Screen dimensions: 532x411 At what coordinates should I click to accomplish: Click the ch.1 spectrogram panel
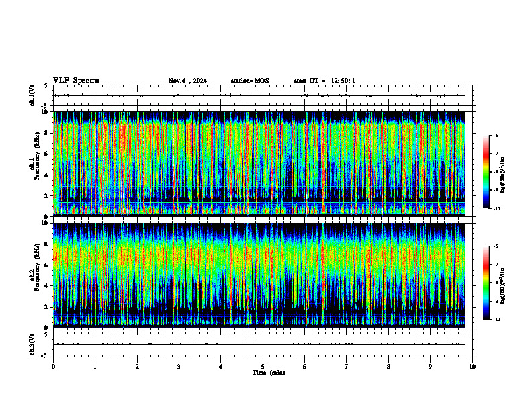tap(259, 164)
